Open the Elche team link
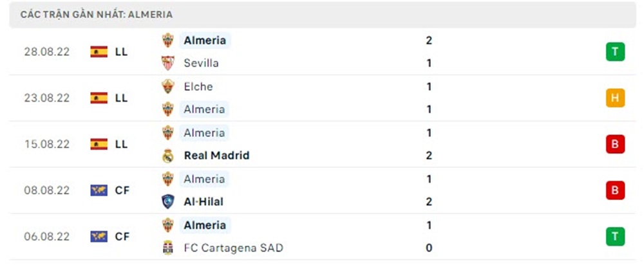 (x=198, y=86)
